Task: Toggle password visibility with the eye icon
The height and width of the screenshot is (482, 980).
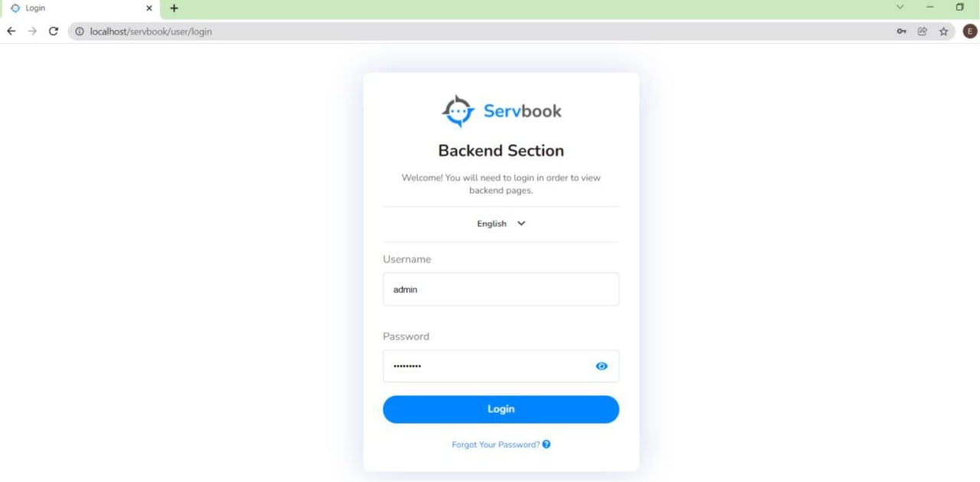Action: (601, 366)
